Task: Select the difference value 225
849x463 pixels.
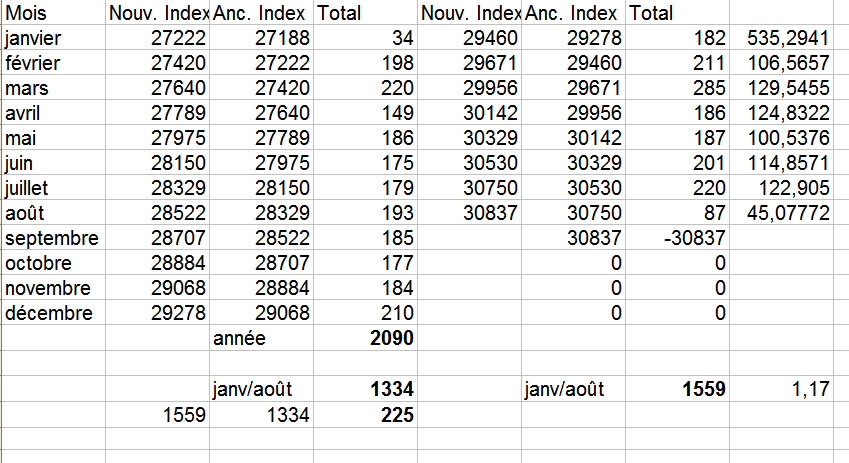Action: 365,414
